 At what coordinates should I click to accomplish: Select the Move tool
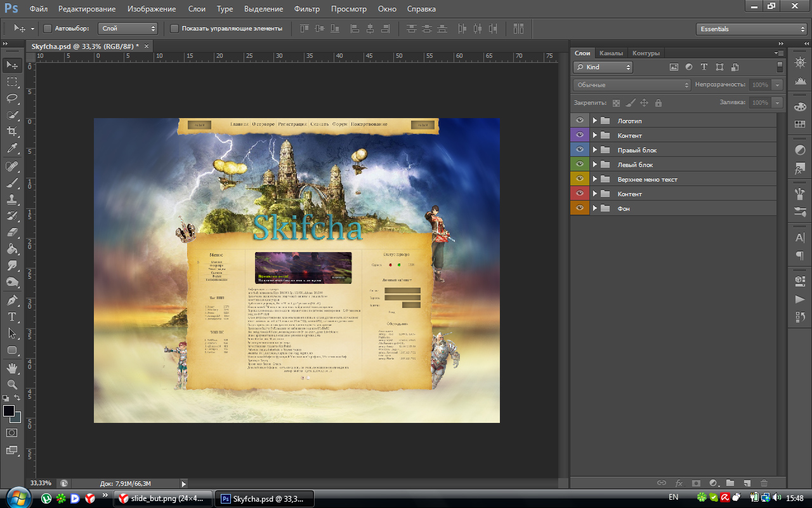[12, 65]
